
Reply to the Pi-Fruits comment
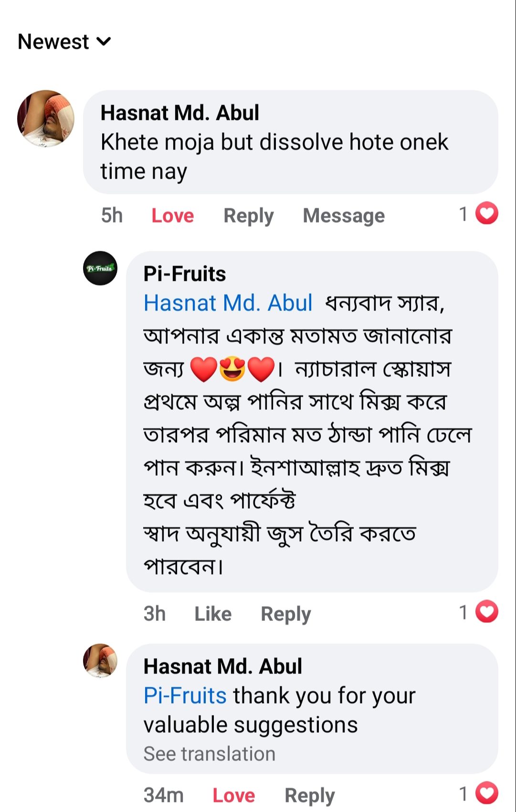tap(285, 614)
